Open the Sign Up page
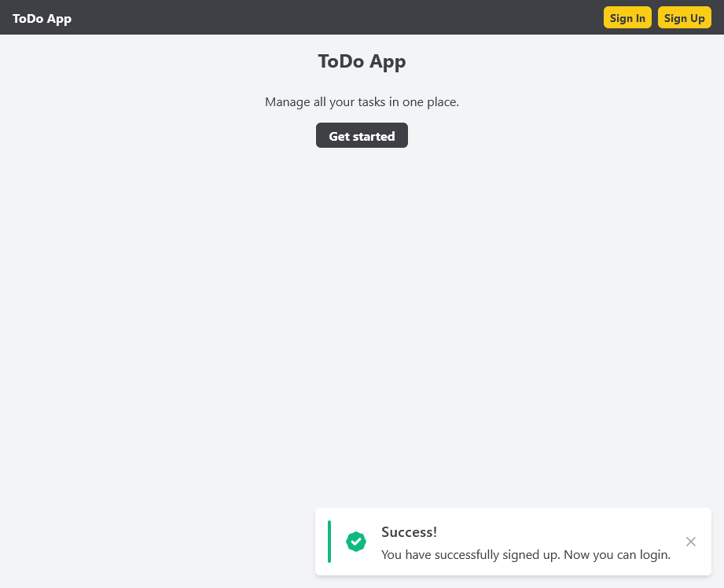Image resolution: width=724 pixels, height=588 pixels. 684,18
